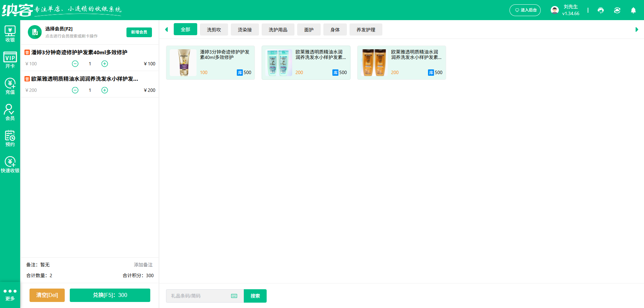Click the 进入后台 button
The height and width of the screenshot is (308, 644).
pos(525,10)
